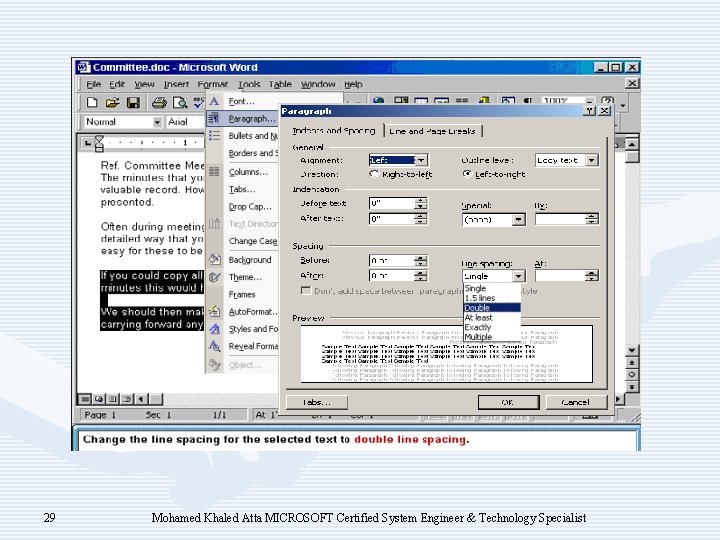Open the Help menu
Viewport: 720px width, 540px height.
[353, 84]
